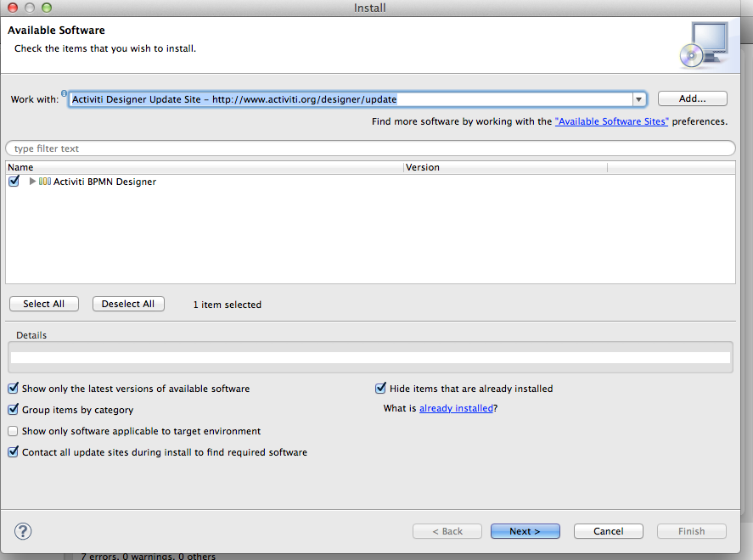Click the Next > button
The height and width of the screenshot is (560, 753).
point(525,531)
